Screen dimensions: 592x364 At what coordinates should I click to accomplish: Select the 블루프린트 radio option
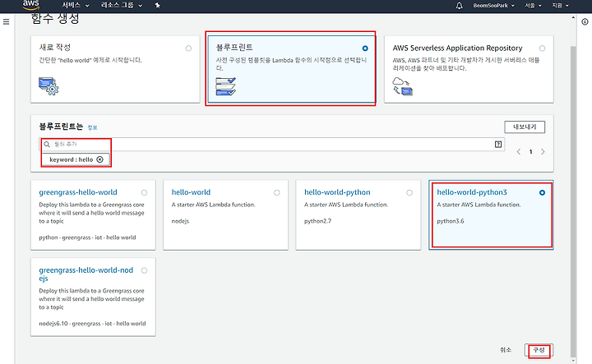tap(365, 48)
